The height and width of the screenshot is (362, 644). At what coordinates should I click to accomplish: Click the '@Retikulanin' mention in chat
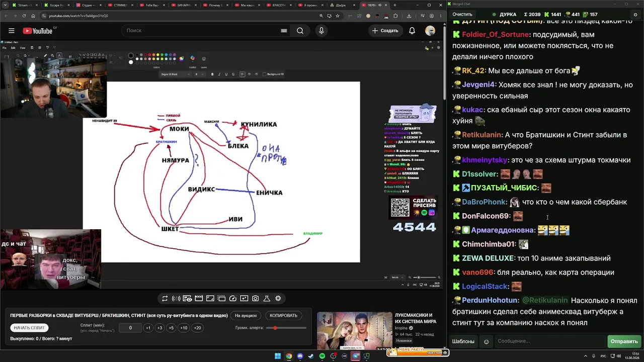[x=545, y=300]
